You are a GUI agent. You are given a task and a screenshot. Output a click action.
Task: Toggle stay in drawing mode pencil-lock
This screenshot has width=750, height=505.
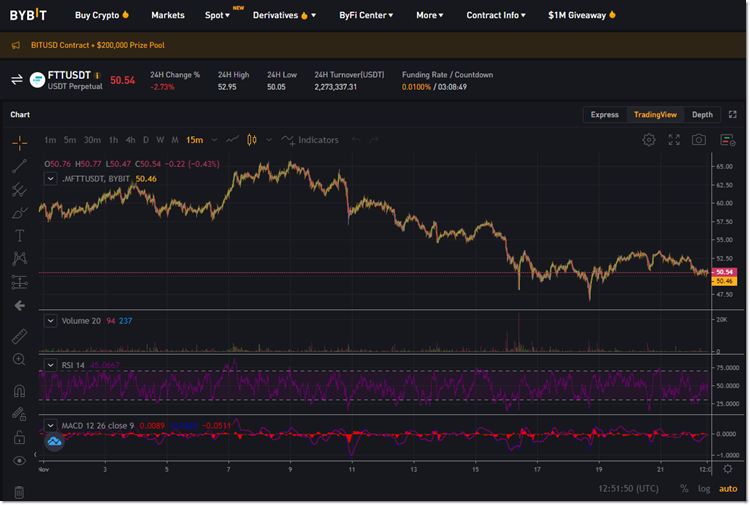coord(19,414)
